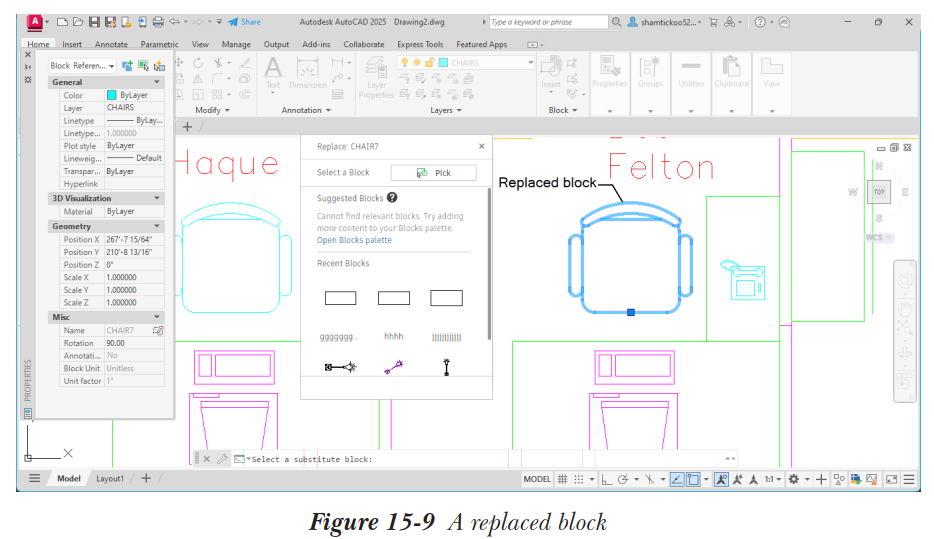Open the CHAIRS layer dropdown in ribbon

[530, 63]
